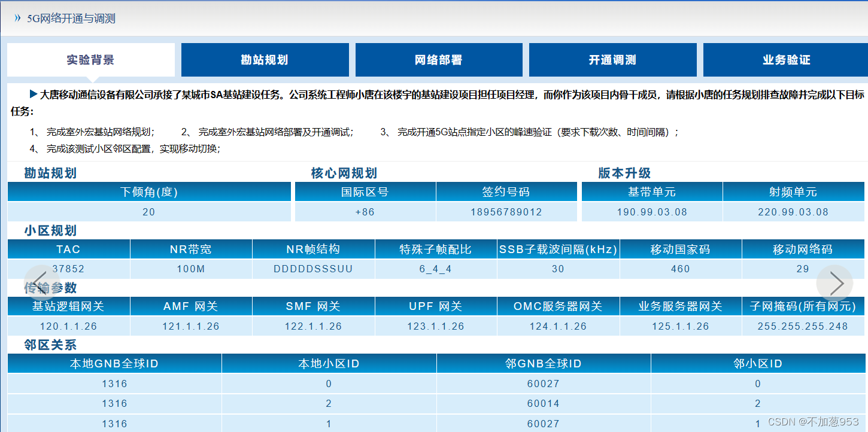Select the 业务验证 tab

786,60
